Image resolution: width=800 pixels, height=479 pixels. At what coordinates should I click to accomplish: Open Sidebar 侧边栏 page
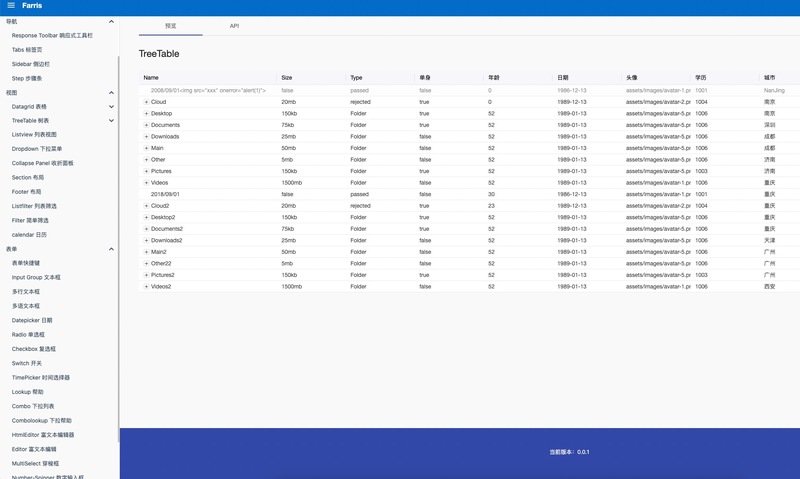(x=31, y=64)
